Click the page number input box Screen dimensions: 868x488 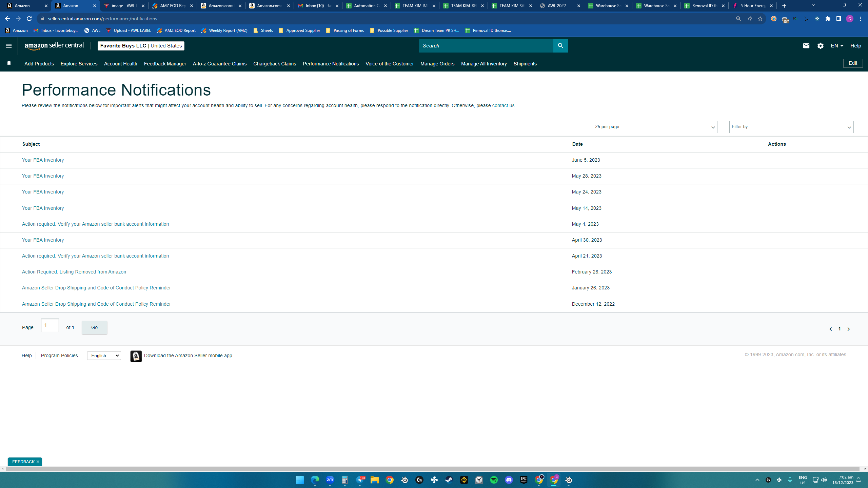point(50,325)
